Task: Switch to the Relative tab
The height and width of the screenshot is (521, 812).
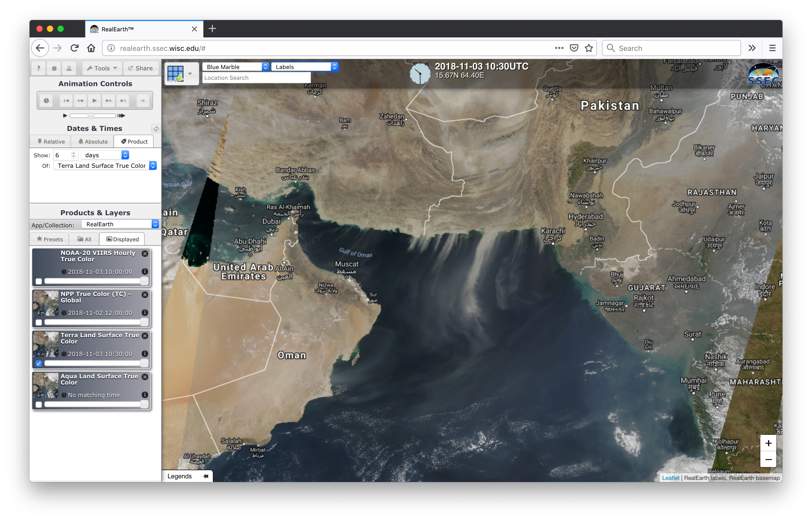Action: coord(51,141)
